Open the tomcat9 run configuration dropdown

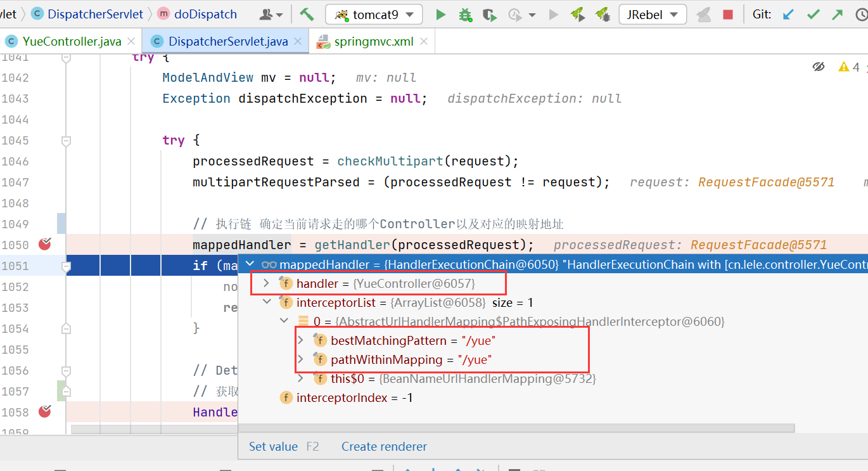pos(374,14)
